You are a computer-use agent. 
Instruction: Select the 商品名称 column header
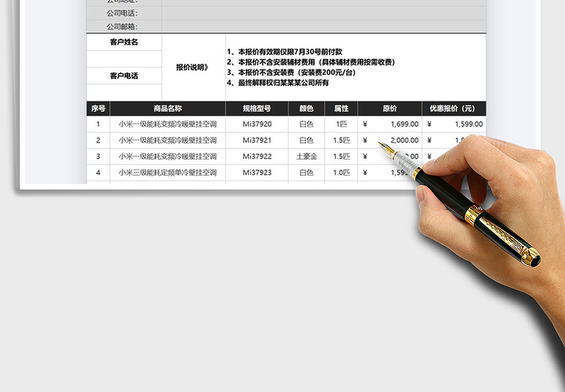167,109
